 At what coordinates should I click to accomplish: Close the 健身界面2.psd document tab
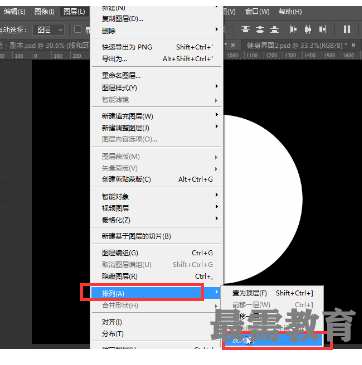(x=353, y=45)
